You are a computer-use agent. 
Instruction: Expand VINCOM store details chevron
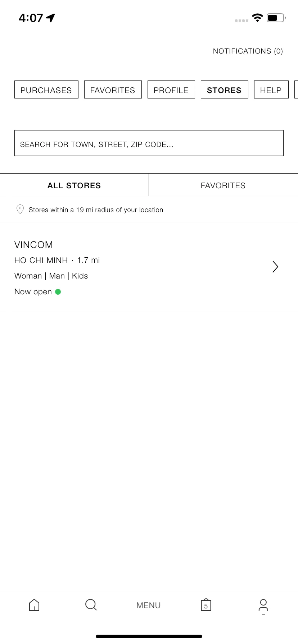[x=275, y=267]
